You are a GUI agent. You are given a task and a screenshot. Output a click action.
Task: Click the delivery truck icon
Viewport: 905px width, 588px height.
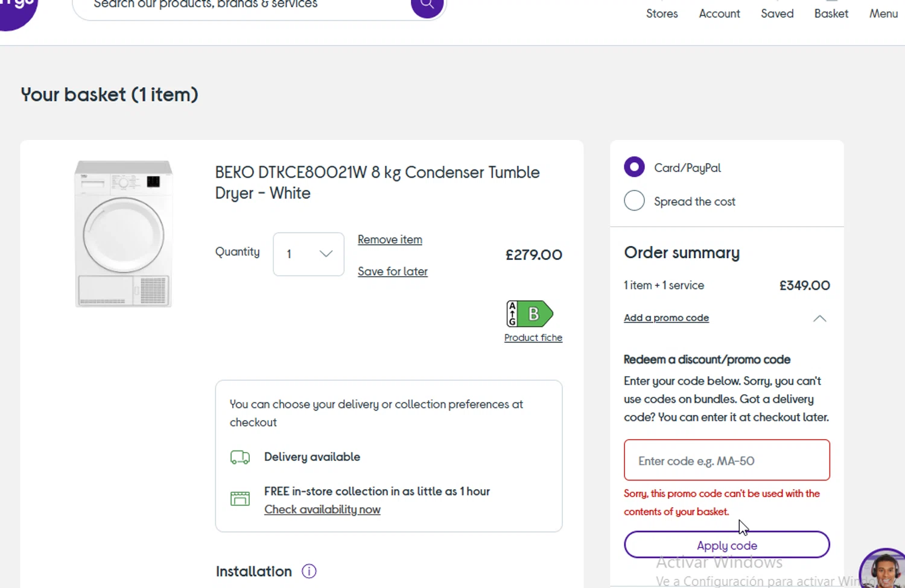tap(240, 457)
